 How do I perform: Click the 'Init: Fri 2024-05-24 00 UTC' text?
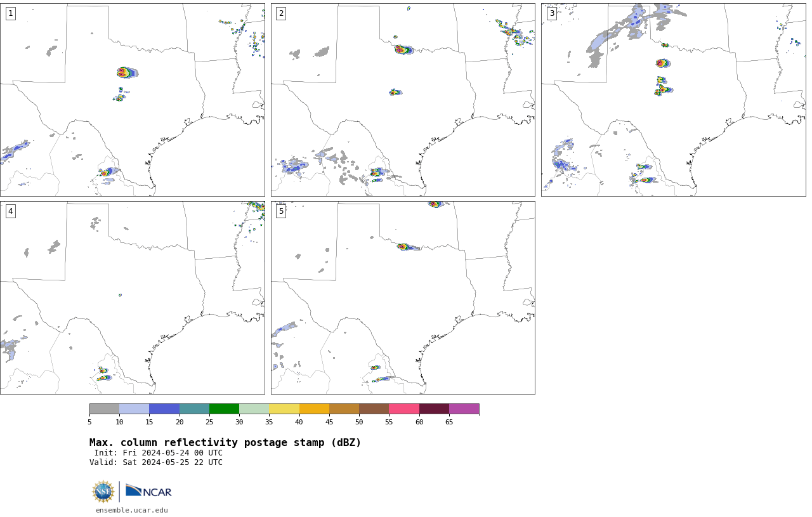158,453
